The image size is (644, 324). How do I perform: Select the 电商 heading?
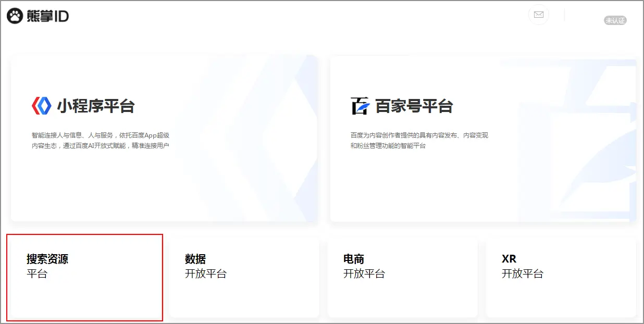tap(354, 259)
